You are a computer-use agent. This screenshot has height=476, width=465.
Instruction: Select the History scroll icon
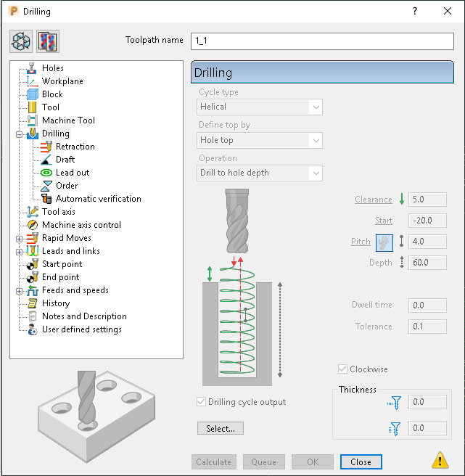point(32,303)
